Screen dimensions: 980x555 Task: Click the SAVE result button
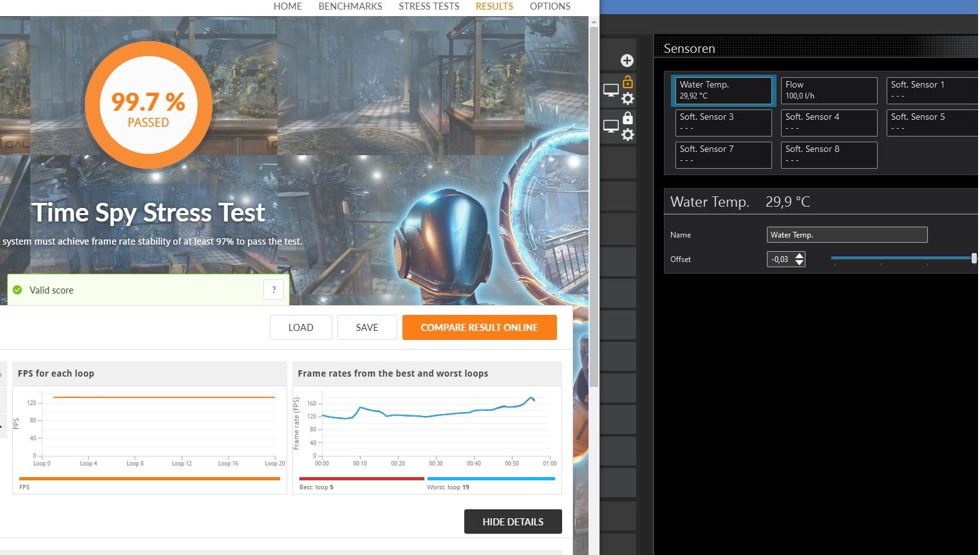[x=367, y=327]
